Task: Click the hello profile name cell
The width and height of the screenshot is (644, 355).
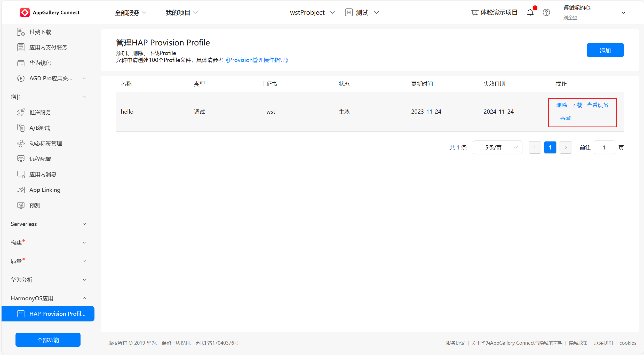Action: pos(127,112)
